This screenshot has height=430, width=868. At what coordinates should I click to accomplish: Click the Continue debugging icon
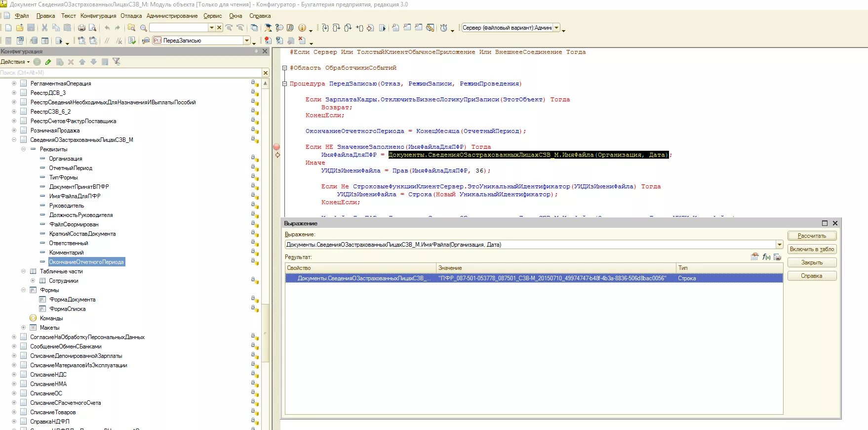click(382, 28)
